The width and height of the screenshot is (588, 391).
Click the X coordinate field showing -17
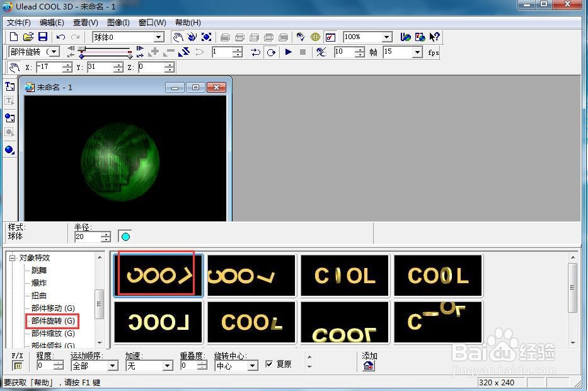point(49,67)
